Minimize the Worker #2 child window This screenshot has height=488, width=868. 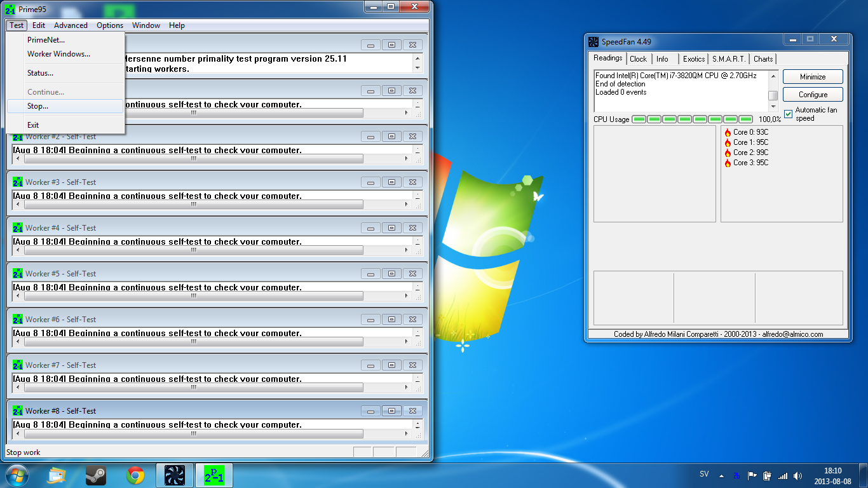click(370, 137)
